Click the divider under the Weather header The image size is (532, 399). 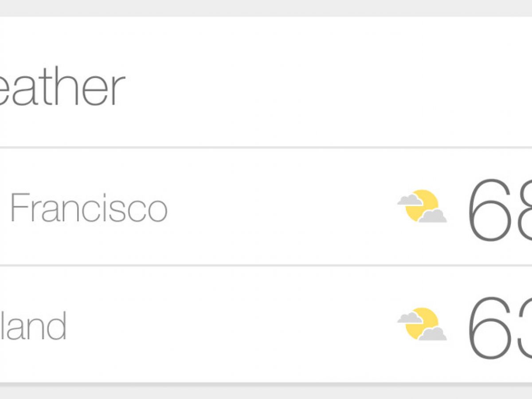266,147
